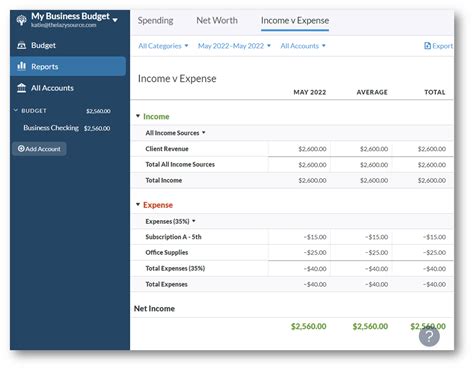Open the May 2022-May 2022 date filter
This screenshot has height=370, width=474.
click(x=234, y=46)
